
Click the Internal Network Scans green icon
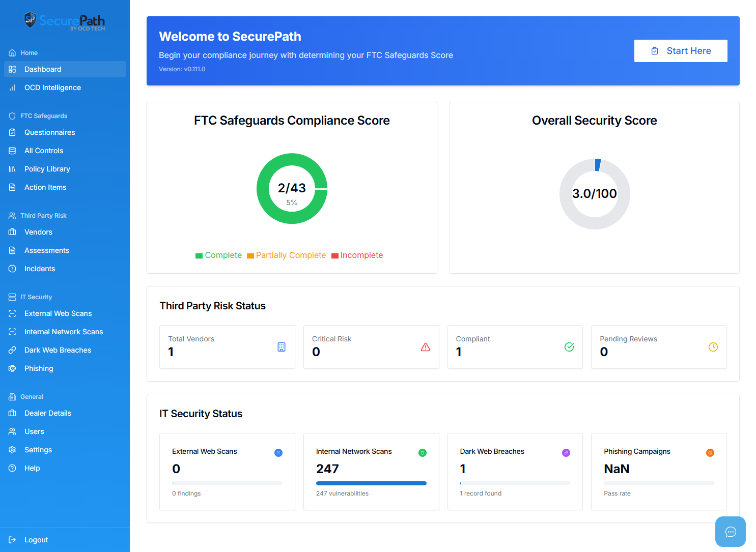[422, 453]
